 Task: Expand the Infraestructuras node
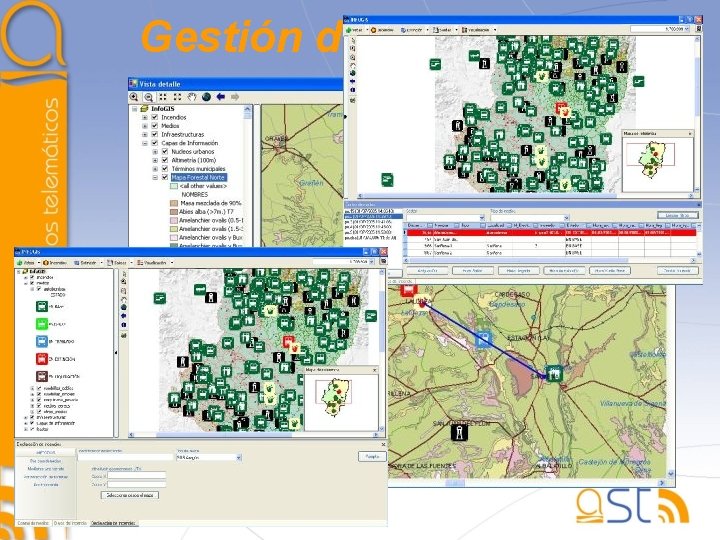point(145,135)
